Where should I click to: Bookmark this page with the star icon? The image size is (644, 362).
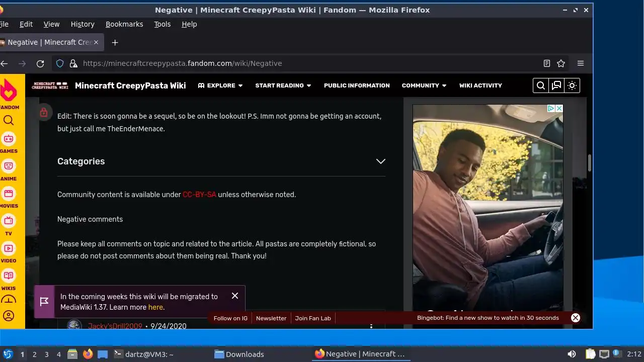561,63
